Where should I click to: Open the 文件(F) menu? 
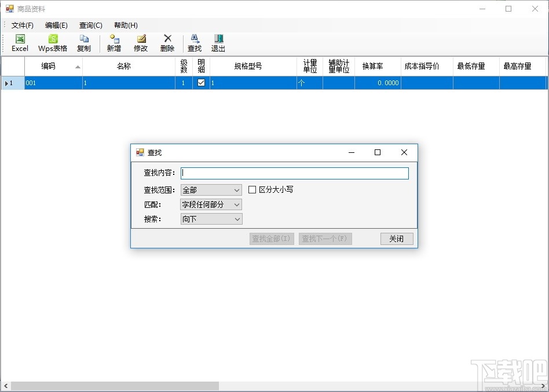[x=21, y=25]
